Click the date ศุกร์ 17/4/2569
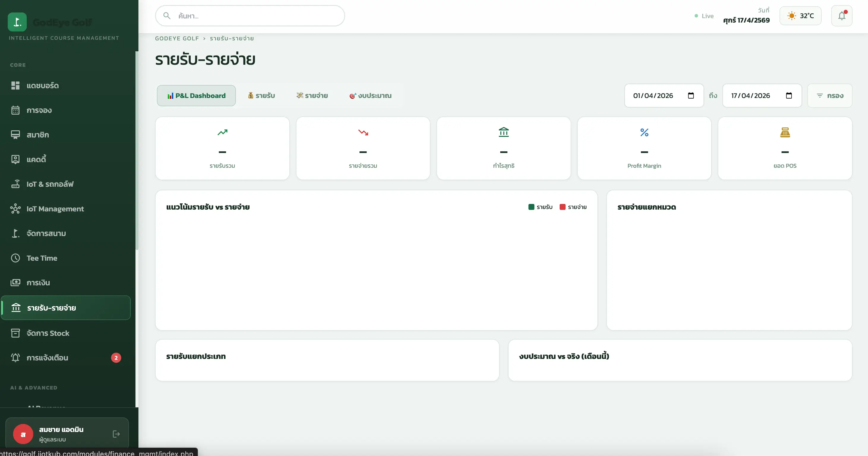The width and height of the screenshot is (868, 456). pyautogui.click(x=747, y=20)
